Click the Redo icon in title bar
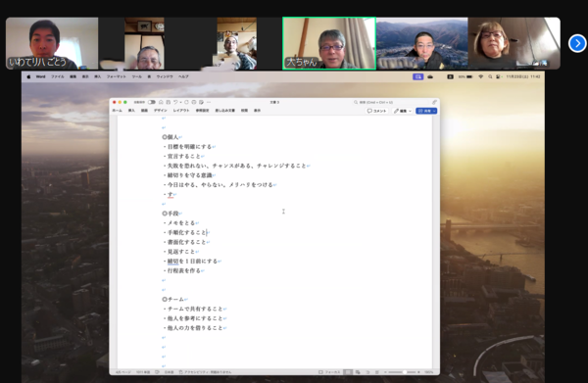This screenshot has width=588, height=383. pyautogui.click(x=186, y=102)
